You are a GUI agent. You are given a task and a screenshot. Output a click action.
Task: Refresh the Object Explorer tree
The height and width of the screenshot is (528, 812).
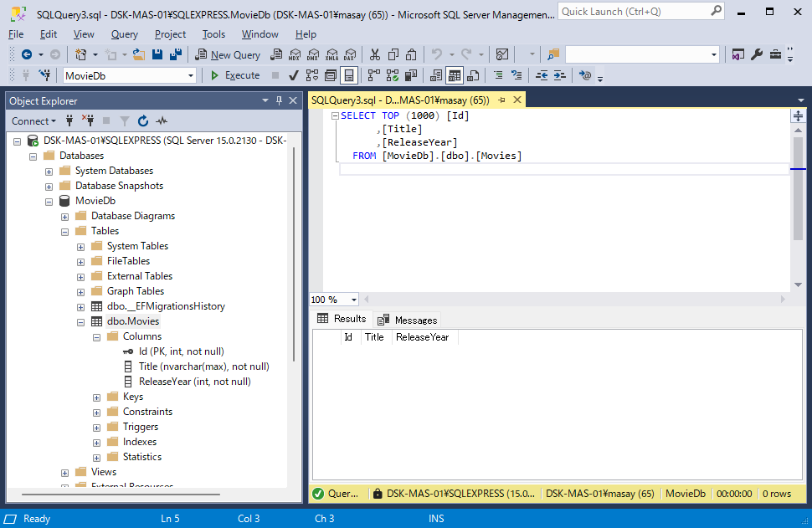pos(143,121)
